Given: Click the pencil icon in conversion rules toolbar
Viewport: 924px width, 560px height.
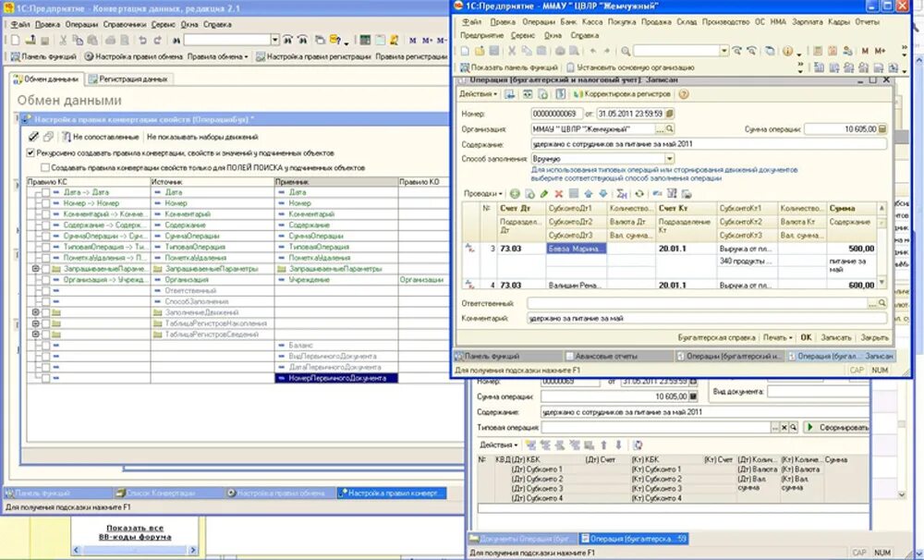Looking at the screenshot, I should tap(33, 137).
